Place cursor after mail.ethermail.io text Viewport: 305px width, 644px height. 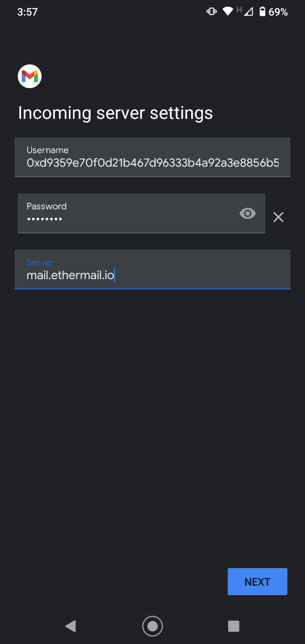[116, 275]
